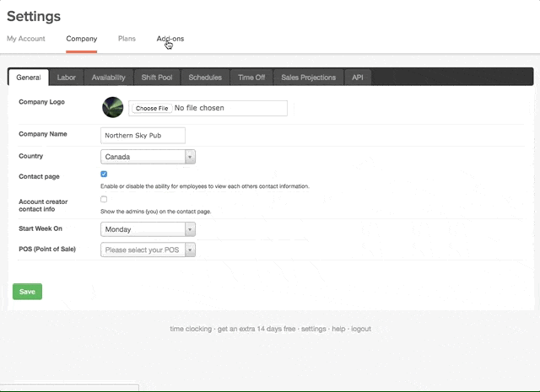Open the settings footer link

point(313,329)
